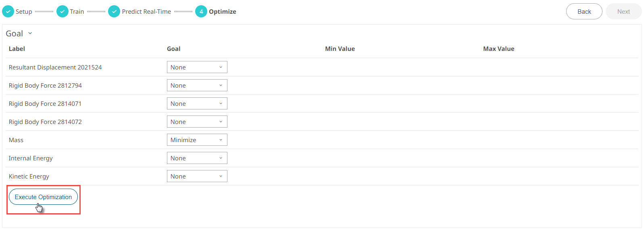
Task: Open Rigid Body Force 2812794 goal dropdown
Action: pos(197,86)
